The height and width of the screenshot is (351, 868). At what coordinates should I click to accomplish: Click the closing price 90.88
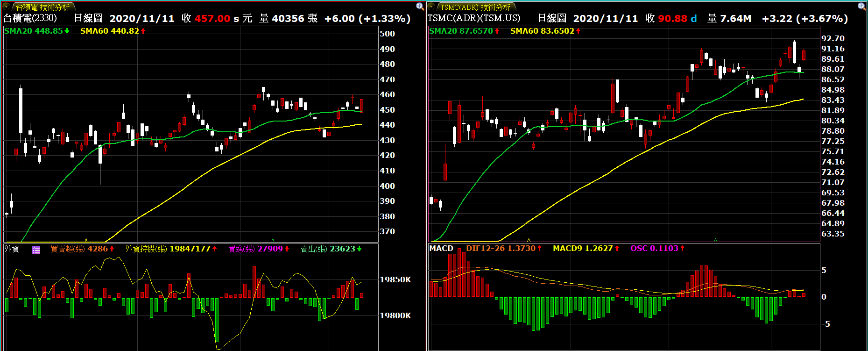tap(673, 18)
